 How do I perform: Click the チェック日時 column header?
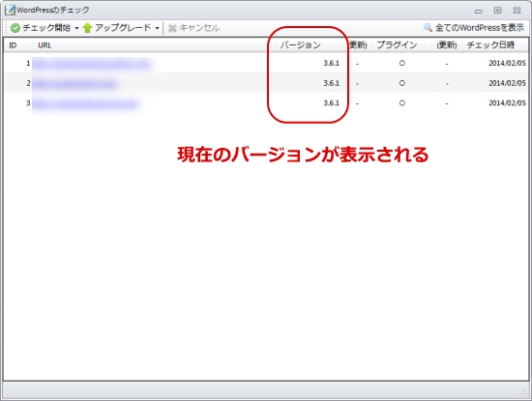click(490, 45)
